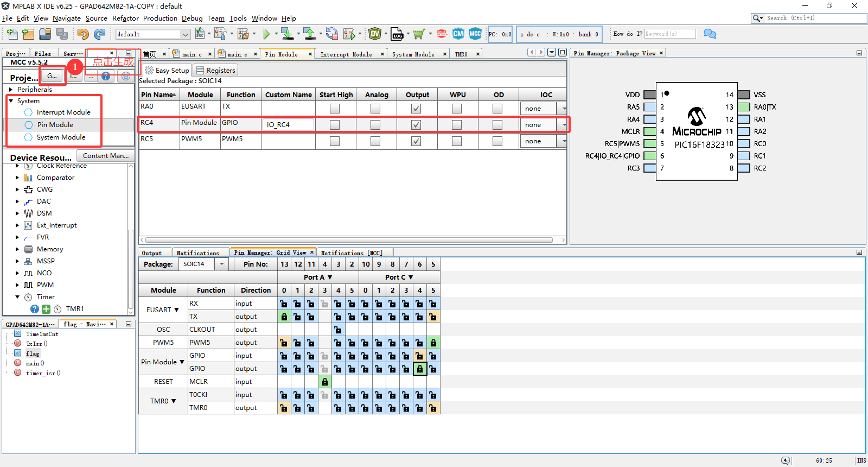Click the Set Project Configuration SRC icon
Viewport: 868px width, 467px height.
(x=200, y=34)
